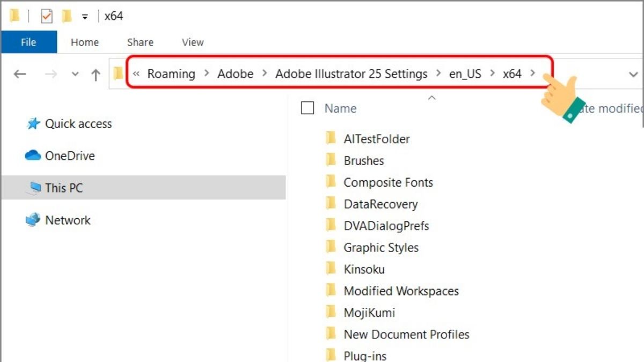Click the OneDrive cloud icon
This screenshot has width=644, height=362.
coord(33,156)
